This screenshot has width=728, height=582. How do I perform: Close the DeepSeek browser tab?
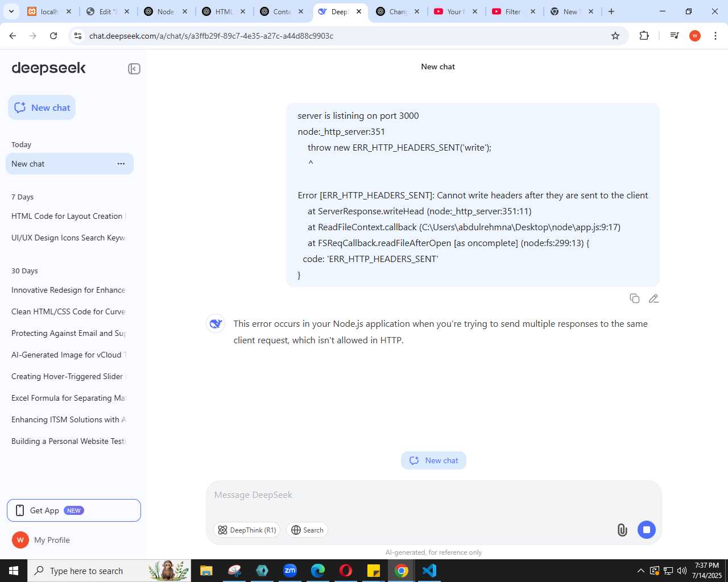pos(359,11)
